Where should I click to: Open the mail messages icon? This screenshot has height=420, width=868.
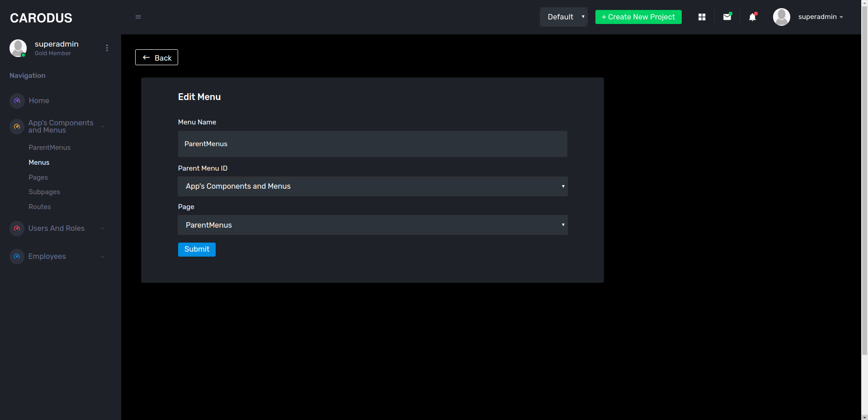click(x=727, y=17)
